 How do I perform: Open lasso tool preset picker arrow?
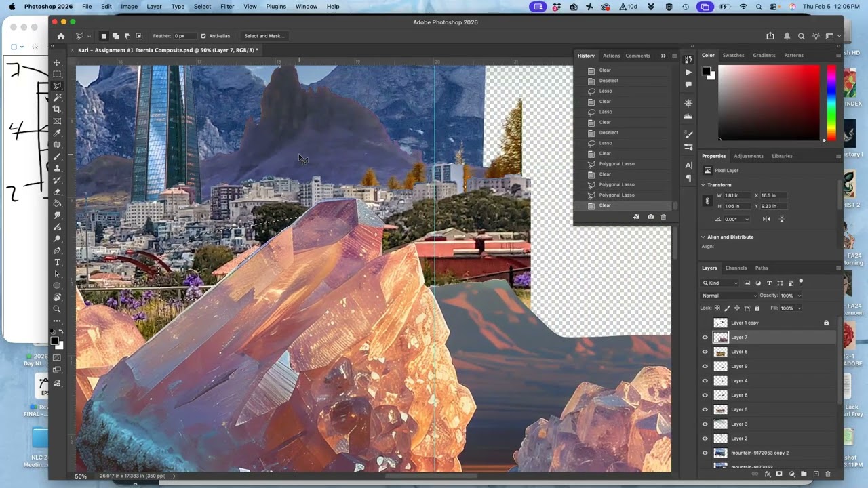pos(88,36)
